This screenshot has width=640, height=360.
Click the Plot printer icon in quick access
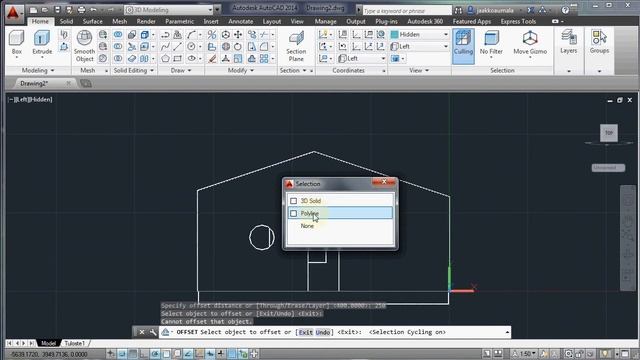[x=81, y=9]
